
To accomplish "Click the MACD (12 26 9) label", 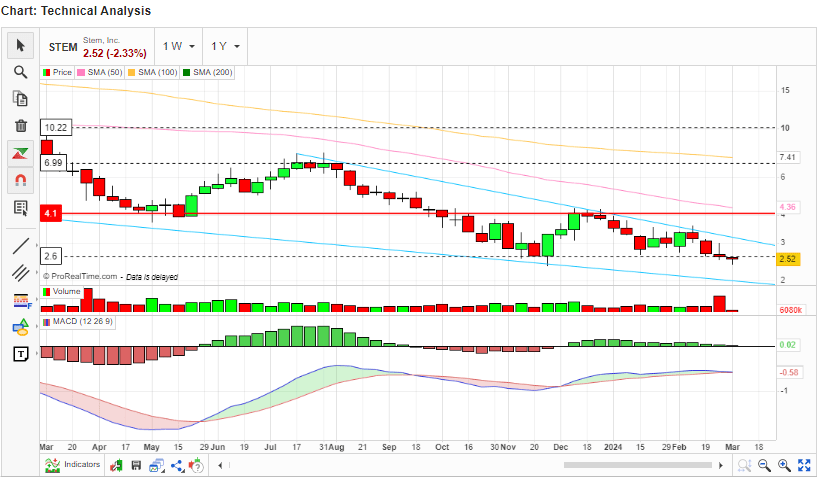I will click(x=78, y=322).
